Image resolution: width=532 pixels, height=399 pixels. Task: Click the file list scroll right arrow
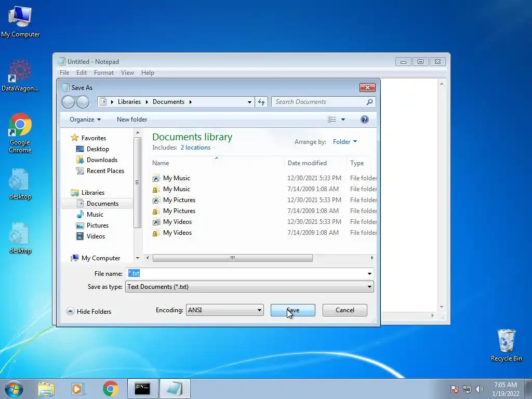372,258
